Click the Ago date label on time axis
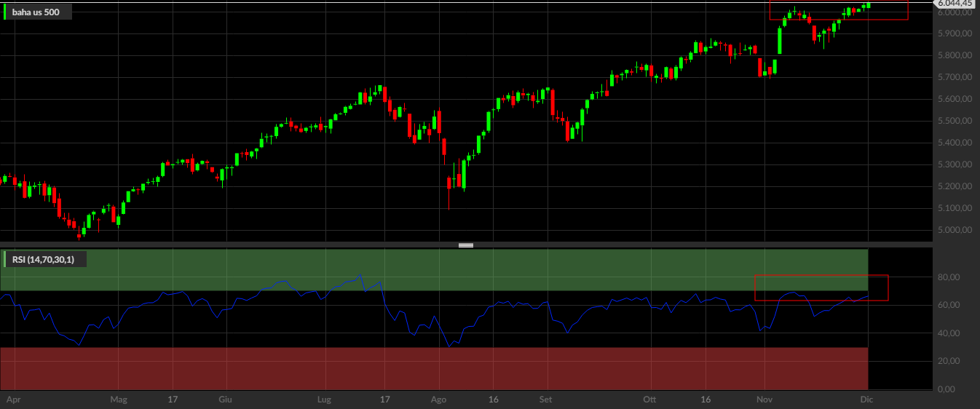The height and width of the screenshot is (409, 980). (x=438, y=400)
